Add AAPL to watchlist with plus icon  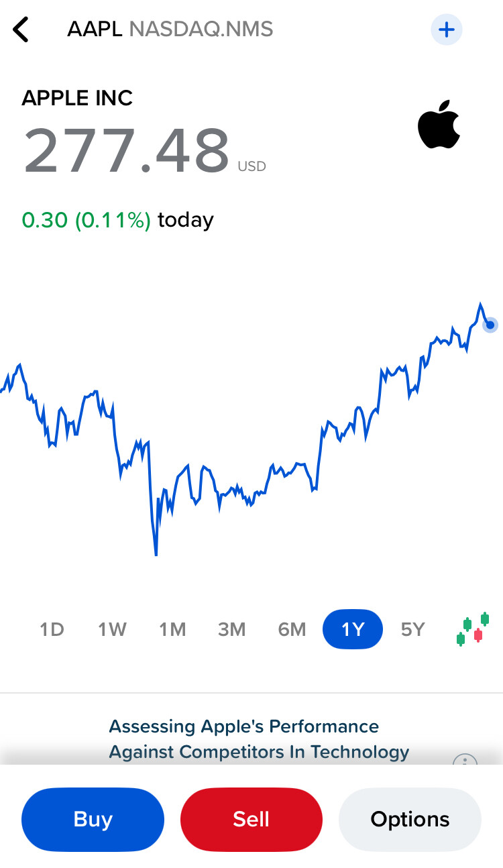coord(446,30)
